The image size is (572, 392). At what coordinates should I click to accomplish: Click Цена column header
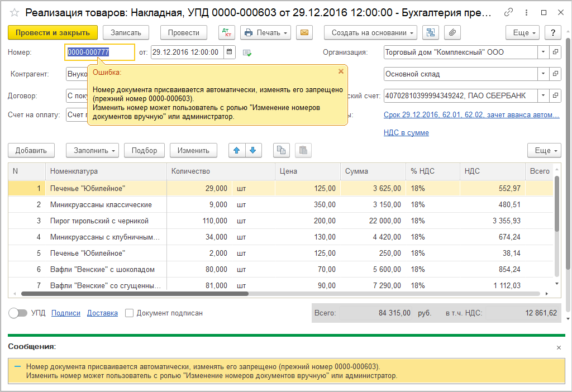click(x=308, y=171)
